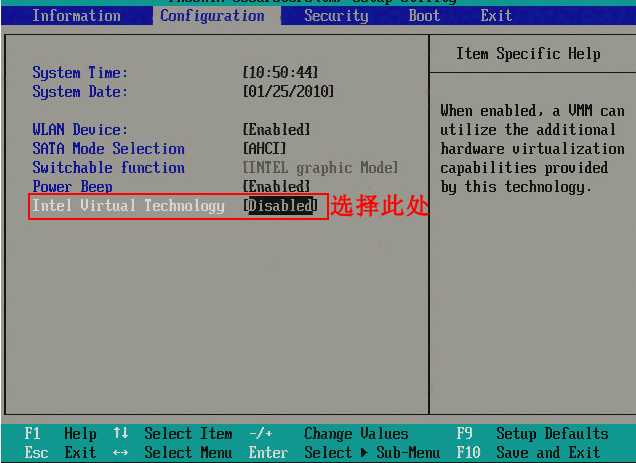Open the Information tab
Screen dimensions: 636x463
pos(76,16)
